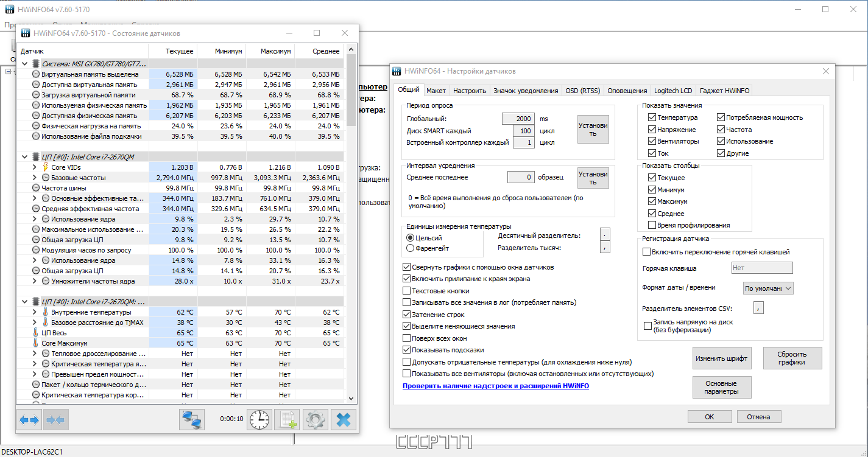
Task: Click round icon beside Загрузка виртуальной памяти
Action: click(36, 94)
